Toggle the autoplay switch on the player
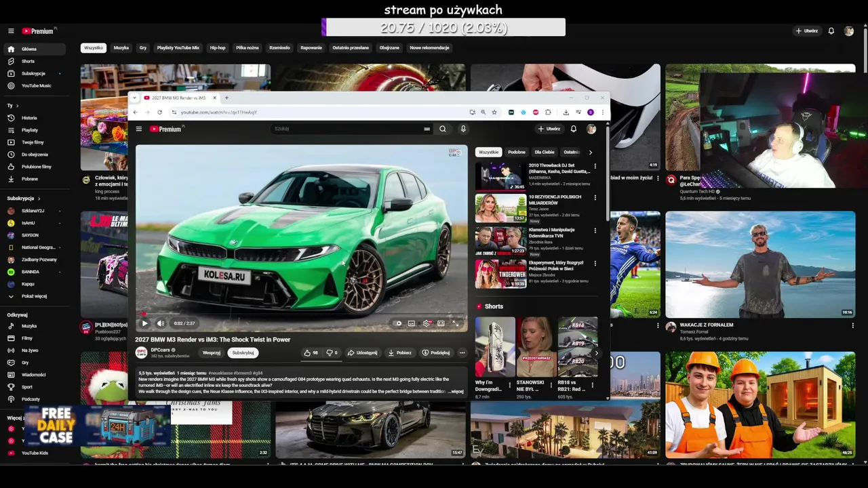The width and height of the screenshot is (868, 488). 399,323
